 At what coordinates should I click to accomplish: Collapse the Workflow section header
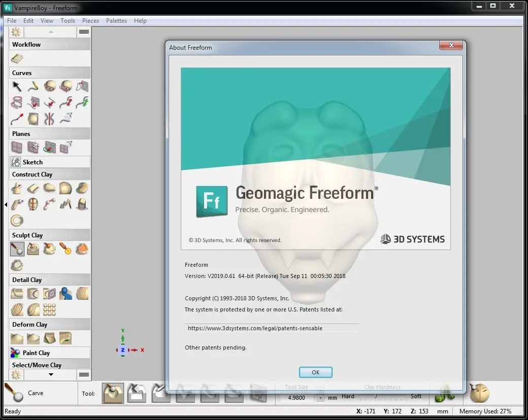50,45
